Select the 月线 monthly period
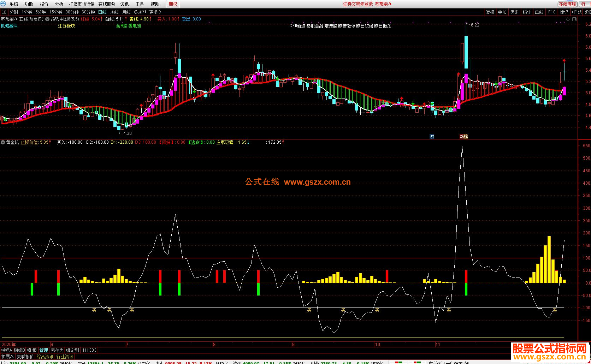This screenshot has height=364, width=591. pos(126,12)
